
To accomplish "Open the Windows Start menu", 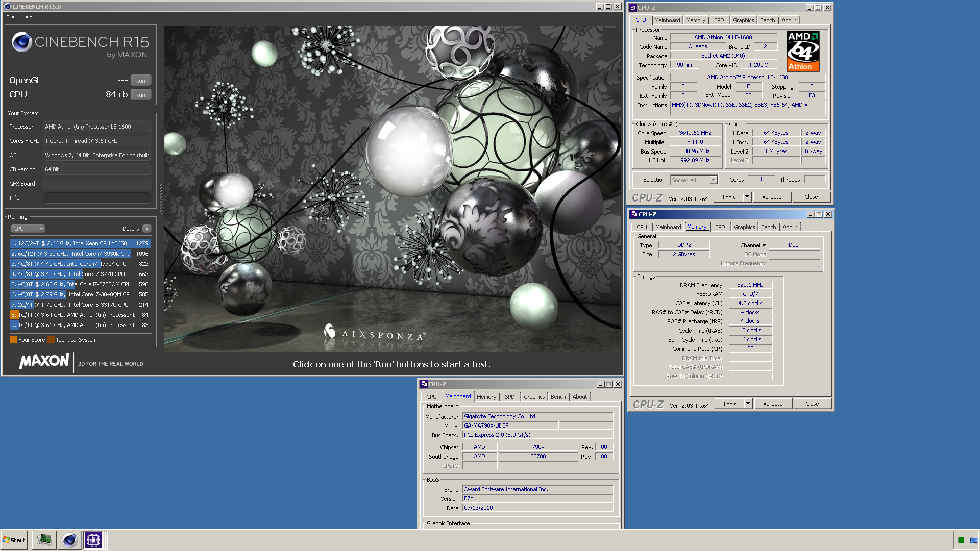I will point(14,540).
